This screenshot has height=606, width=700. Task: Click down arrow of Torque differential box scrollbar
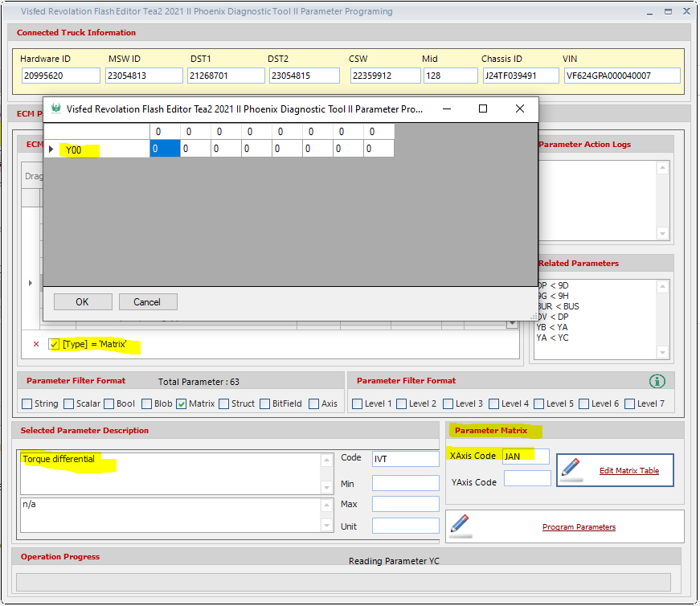pos(327,488)
